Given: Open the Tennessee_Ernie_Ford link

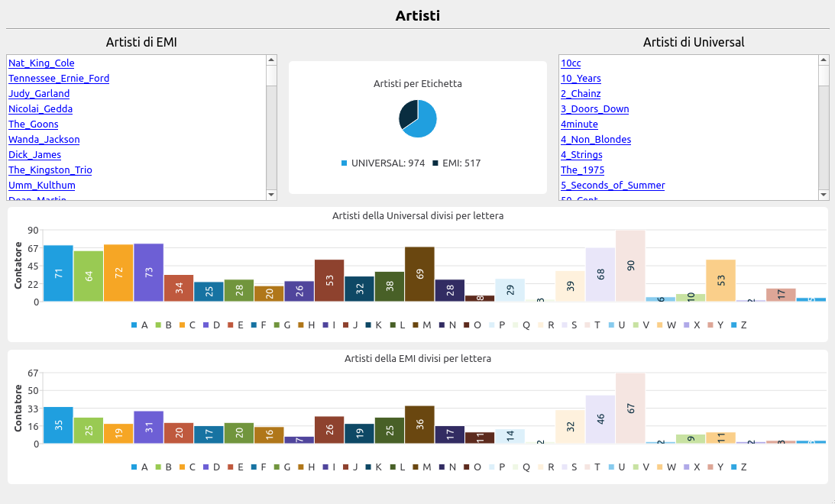Looking at the screenshot, I should (x=59, y=78).
